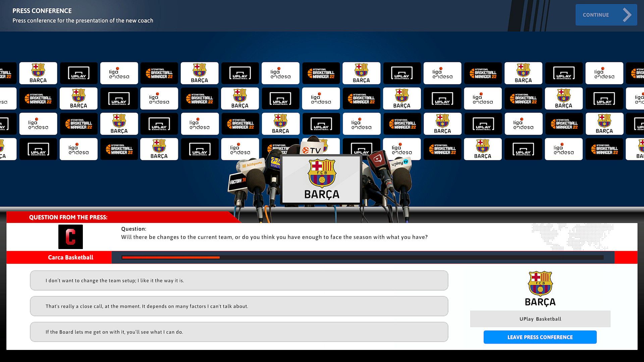Click the Continue arrow chevron
Screen dimensions: 644x362
pyautogui.click(x=627, y=15)
